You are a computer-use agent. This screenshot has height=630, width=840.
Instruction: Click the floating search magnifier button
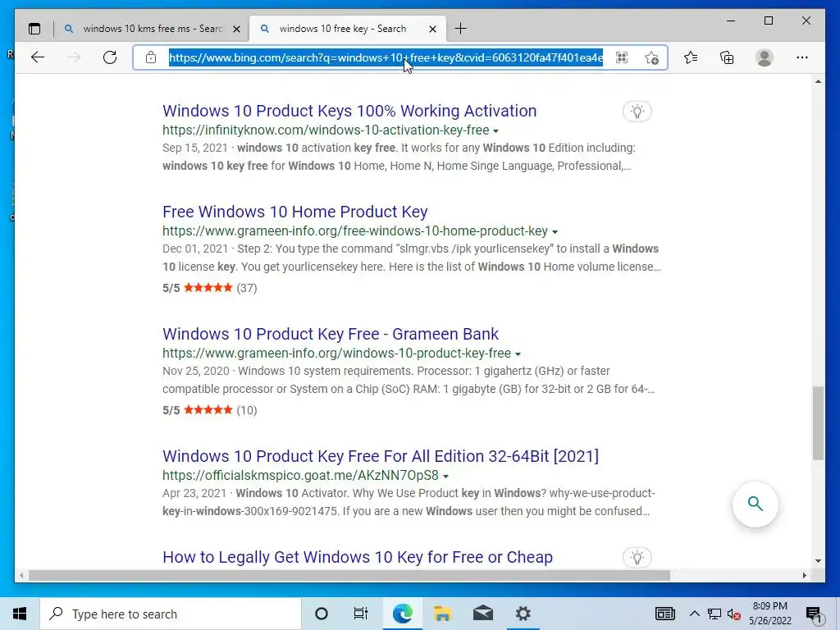(756, 504)
